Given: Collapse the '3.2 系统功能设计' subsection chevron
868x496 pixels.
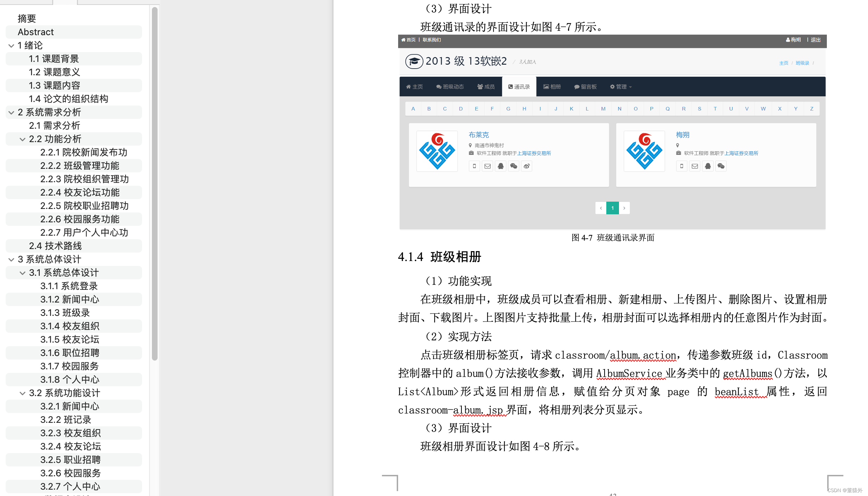Looking at the screenshot, I should 23,393.
